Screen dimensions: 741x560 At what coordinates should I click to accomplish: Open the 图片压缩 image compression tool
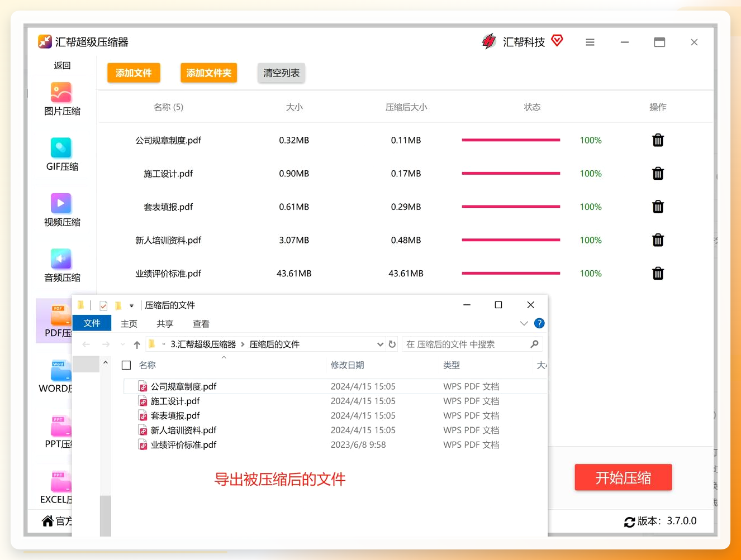pos(61,99)
